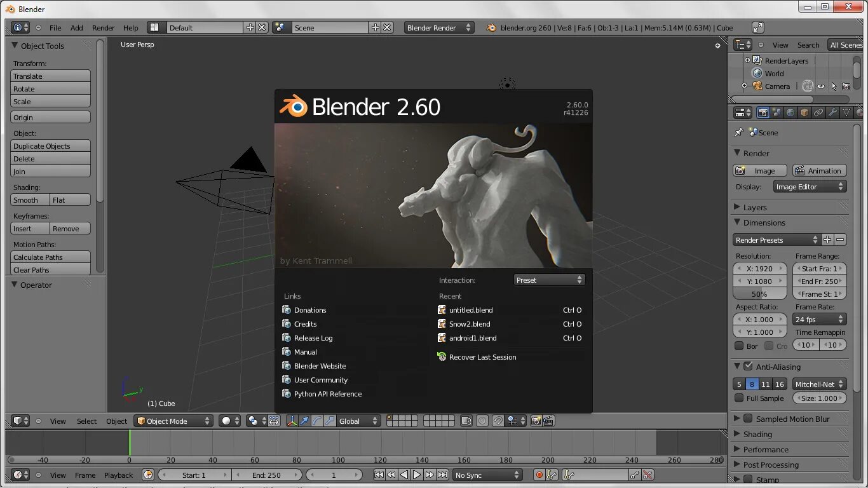Toggle proportional editing circle icon

tap(482, 421)
